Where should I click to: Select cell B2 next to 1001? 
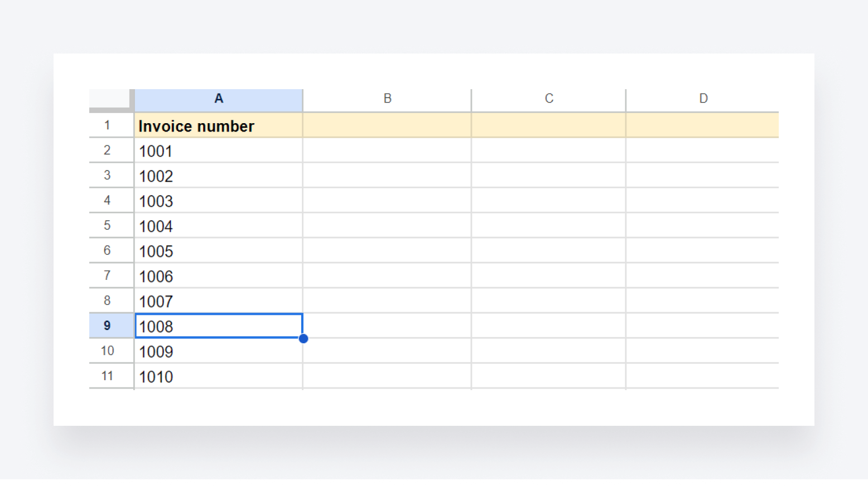click(x=387, y=150)
